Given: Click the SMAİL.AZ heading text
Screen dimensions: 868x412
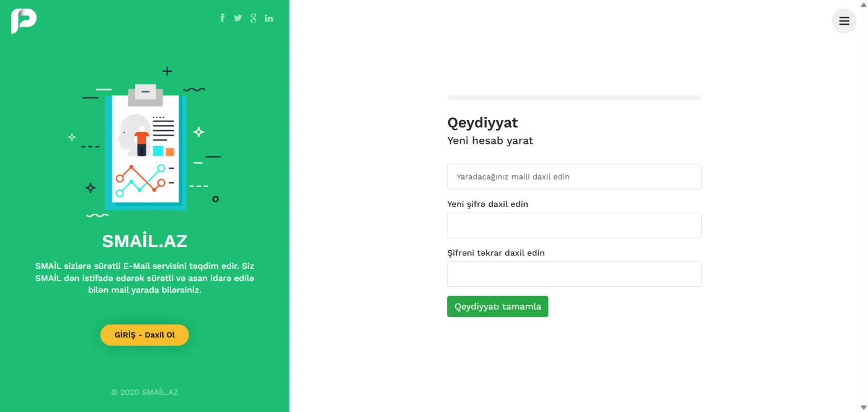Looking at the screenshot, I should point(144,241).
